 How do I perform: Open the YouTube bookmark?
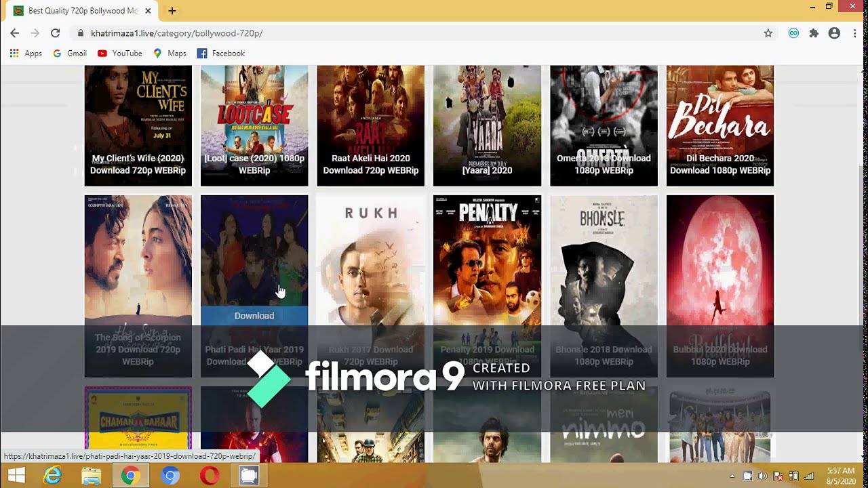120,54
